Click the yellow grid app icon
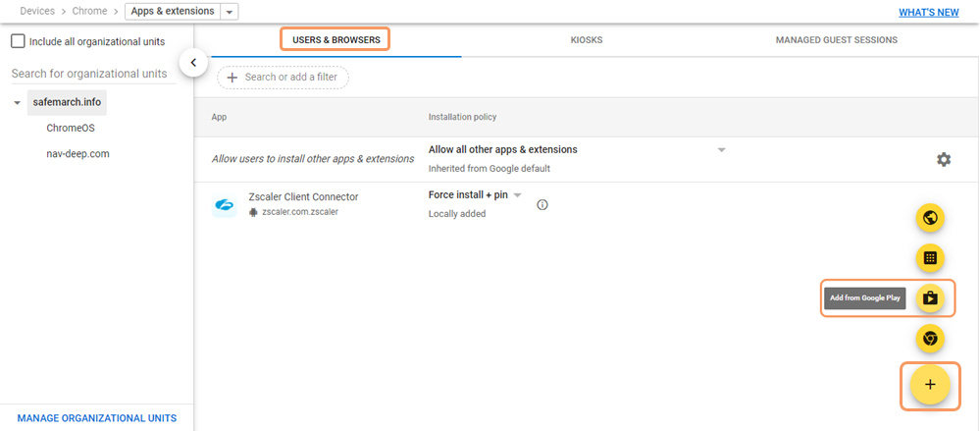The height and width of the screenshot is (431, 980). point(930,258)
